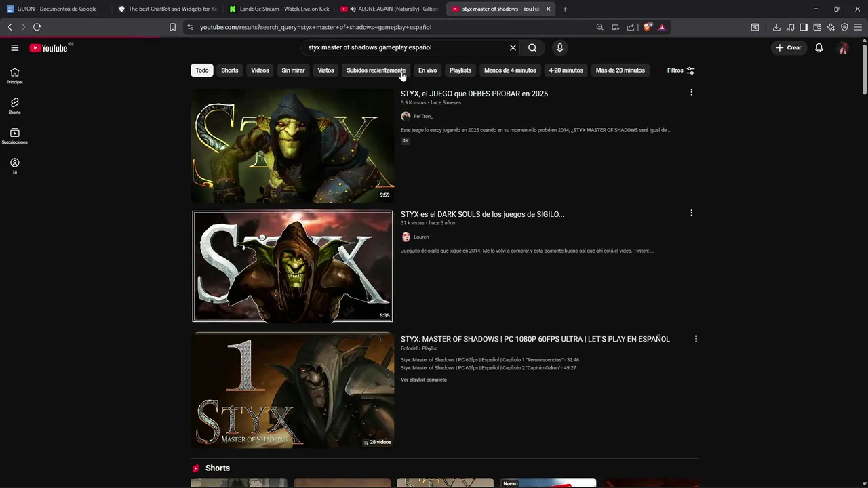
Task: Select the Shorts filter chip
Action: tap(230, 70)
